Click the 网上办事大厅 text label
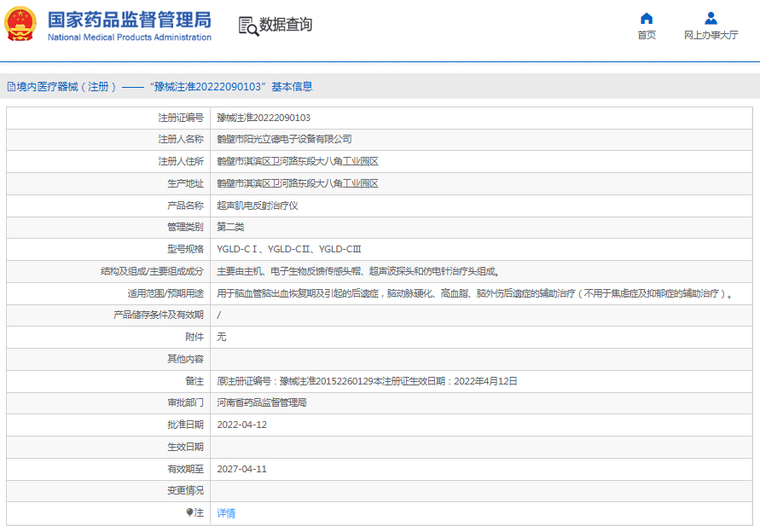Screen dimensions: 760x532 (711, 35)
